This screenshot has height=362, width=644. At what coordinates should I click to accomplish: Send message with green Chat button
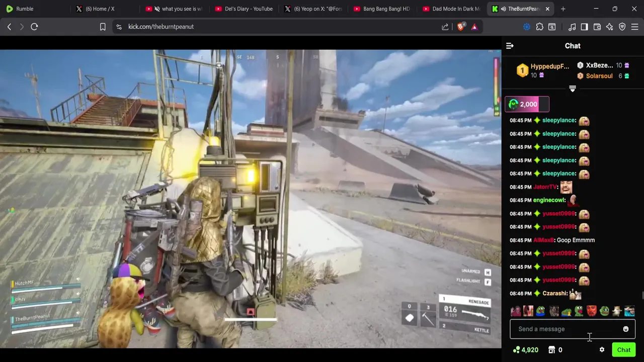click(x=624, y=350)
